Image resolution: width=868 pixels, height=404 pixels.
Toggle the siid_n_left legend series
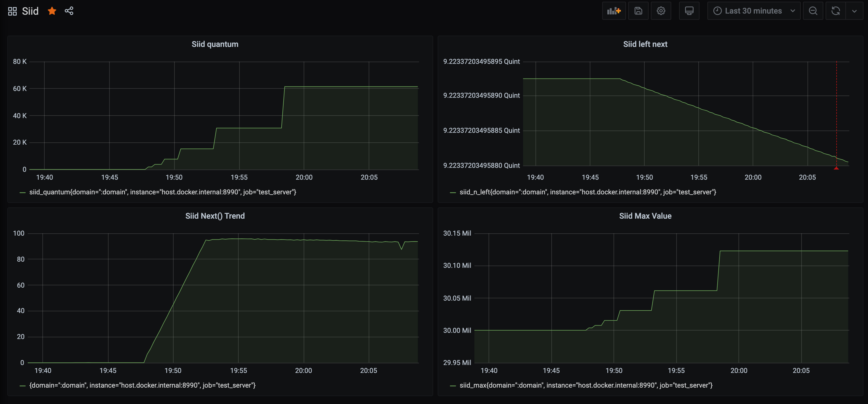588,192
